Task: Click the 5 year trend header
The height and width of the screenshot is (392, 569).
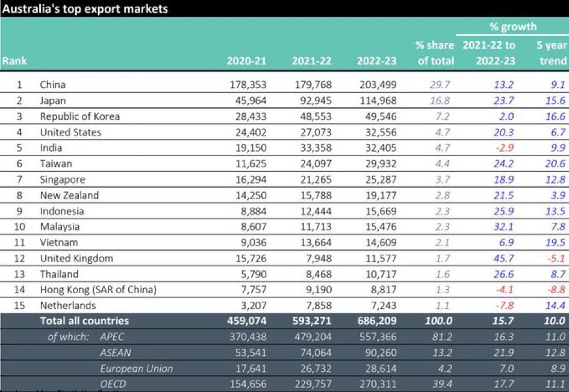Action: (x=552, y=53)
